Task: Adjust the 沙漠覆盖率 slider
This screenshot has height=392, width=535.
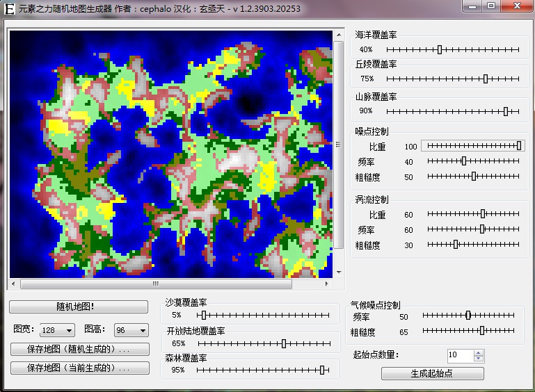Action: 263,316
